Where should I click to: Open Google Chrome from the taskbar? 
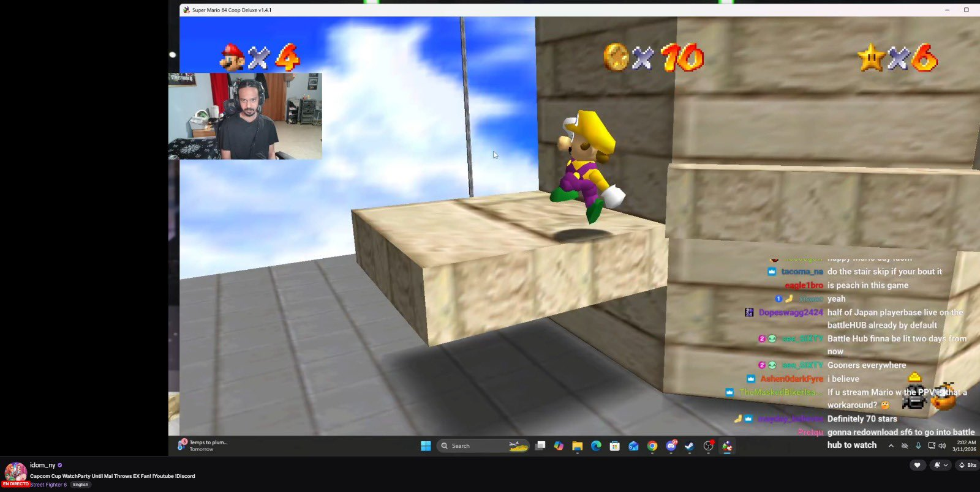click(x=652, y=446)
